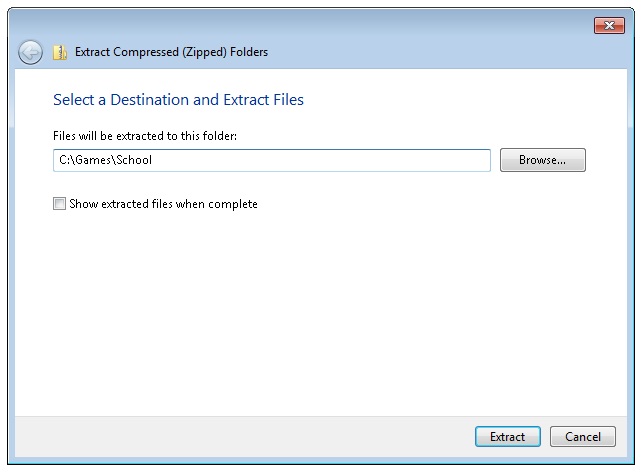The width and height of the screenshot is (643, 474).
Task: Click the back arrow button
Action: pos(30,52)
